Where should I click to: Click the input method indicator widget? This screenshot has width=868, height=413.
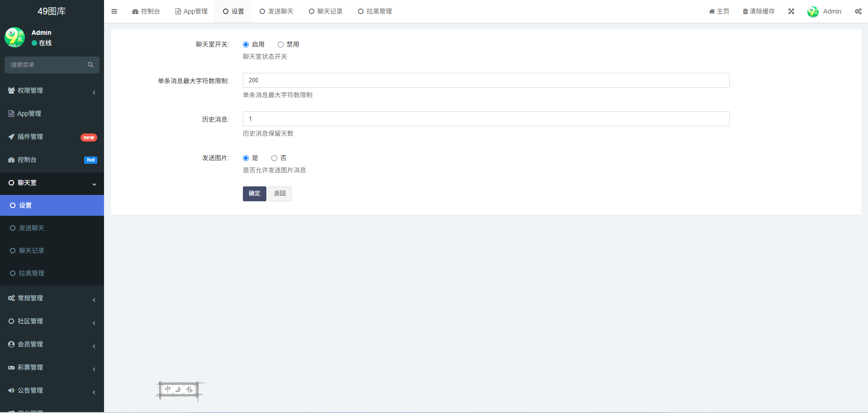(179, 390)
